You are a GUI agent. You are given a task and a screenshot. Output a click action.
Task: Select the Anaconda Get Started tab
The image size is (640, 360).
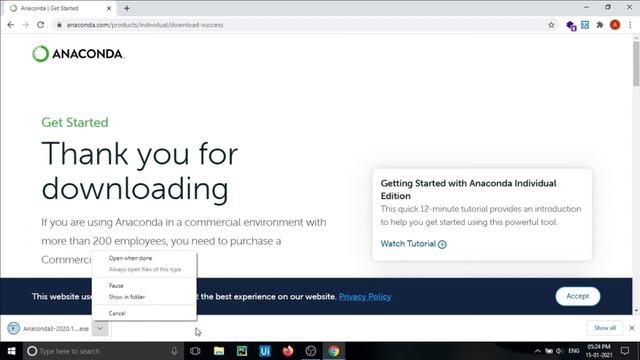coord(60,8)
